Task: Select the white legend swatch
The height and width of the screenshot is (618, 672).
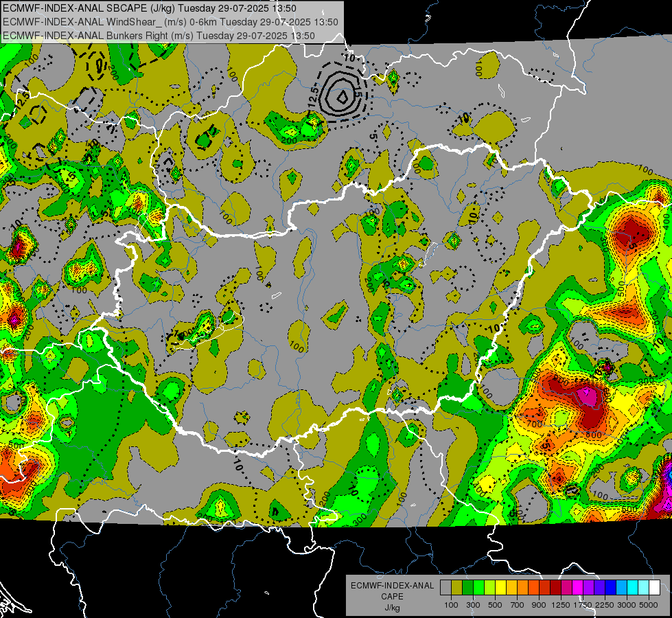Action: [x=654, y=588]
